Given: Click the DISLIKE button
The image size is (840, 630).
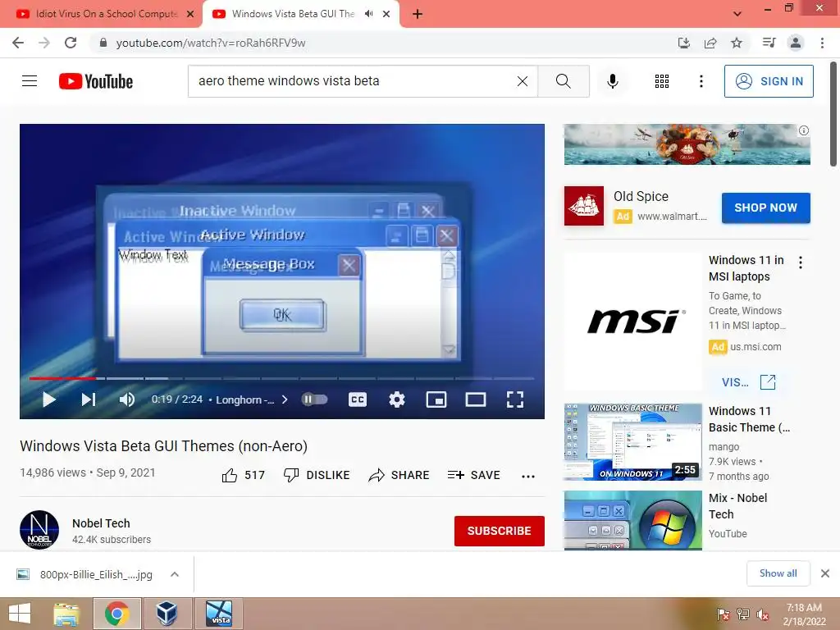Looking at the screenshot, I should (x=317, y=475).
